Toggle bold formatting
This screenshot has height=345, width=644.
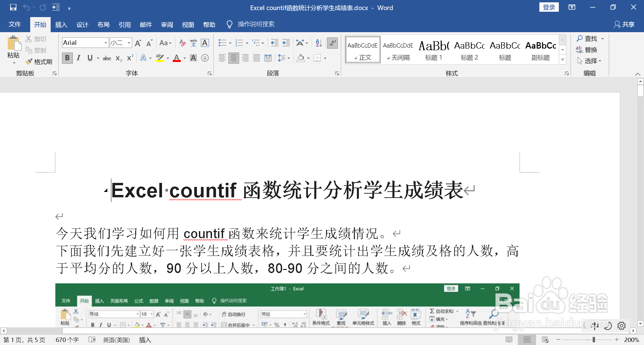(x=67, y=58)
